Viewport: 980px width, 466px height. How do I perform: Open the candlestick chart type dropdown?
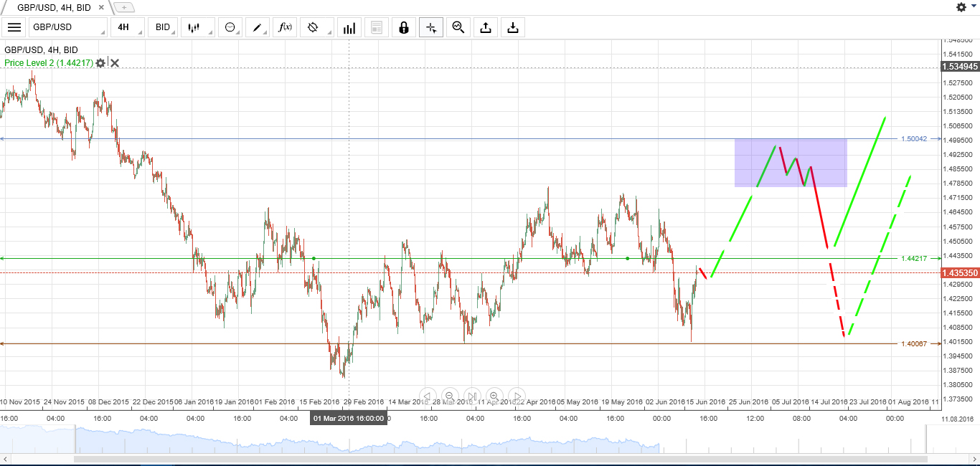coord(197,28)
